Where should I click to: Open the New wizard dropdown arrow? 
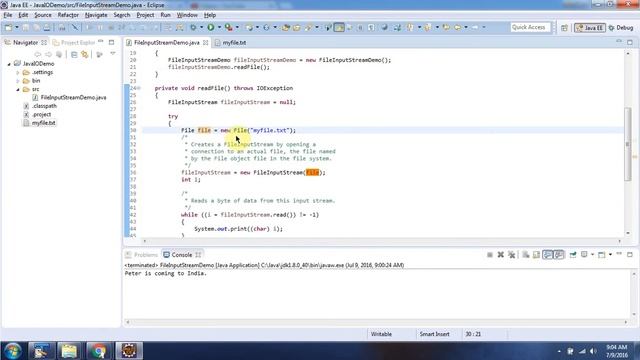[x=17, y=27]
